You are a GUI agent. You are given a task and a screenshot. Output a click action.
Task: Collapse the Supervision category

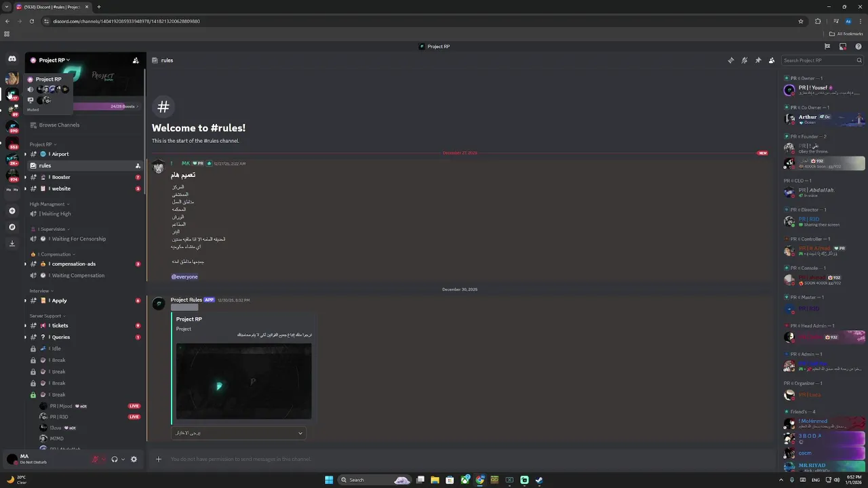tap(52, 229)
